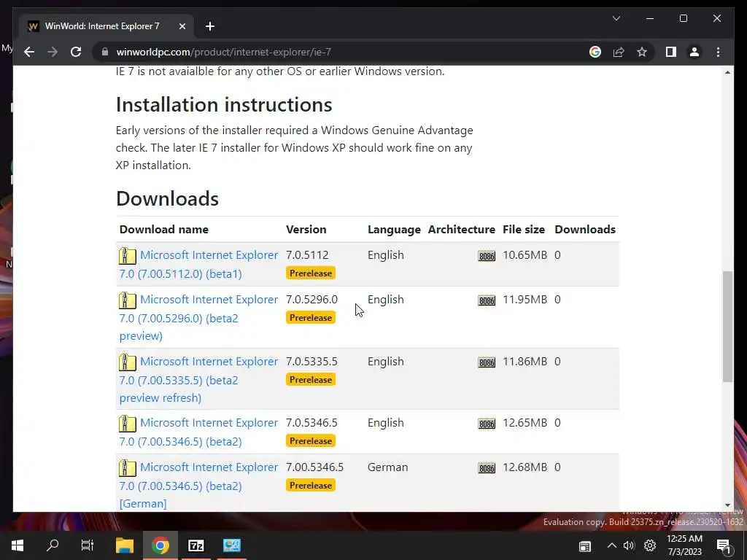Viewport: 747px width, 560px height.
Task: Open the volume control in system tray
Action: 629,545
